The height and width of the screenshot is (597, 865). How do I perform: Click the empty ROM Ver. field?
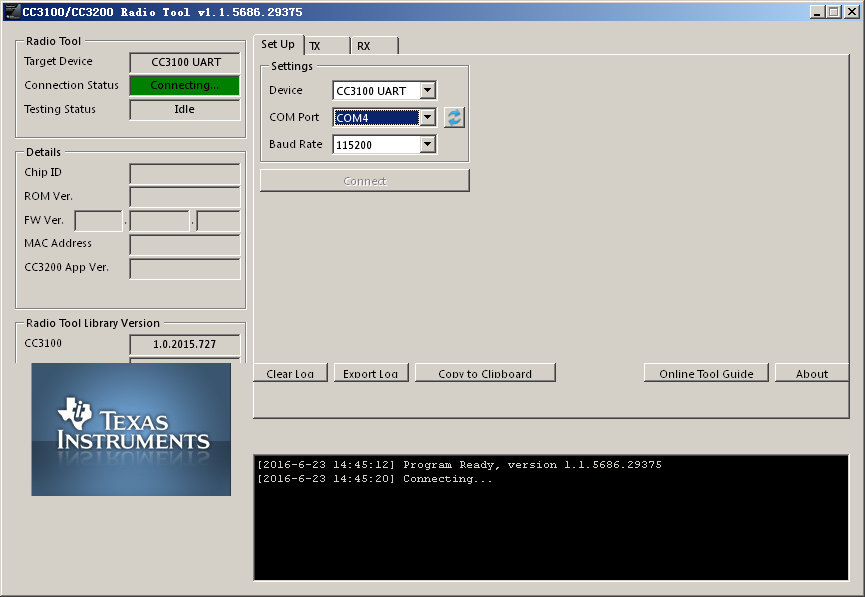(185, 197)
